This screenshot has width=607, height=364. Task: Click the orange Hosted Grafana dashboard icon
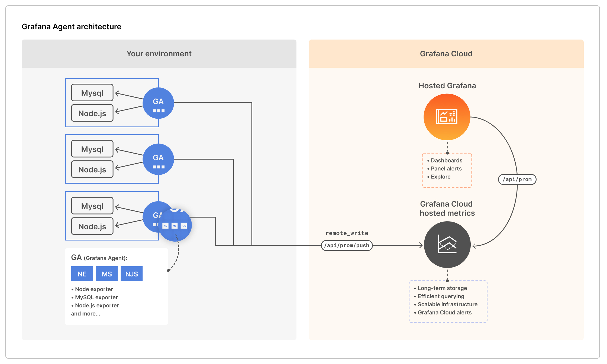click(x=447, y=117)
